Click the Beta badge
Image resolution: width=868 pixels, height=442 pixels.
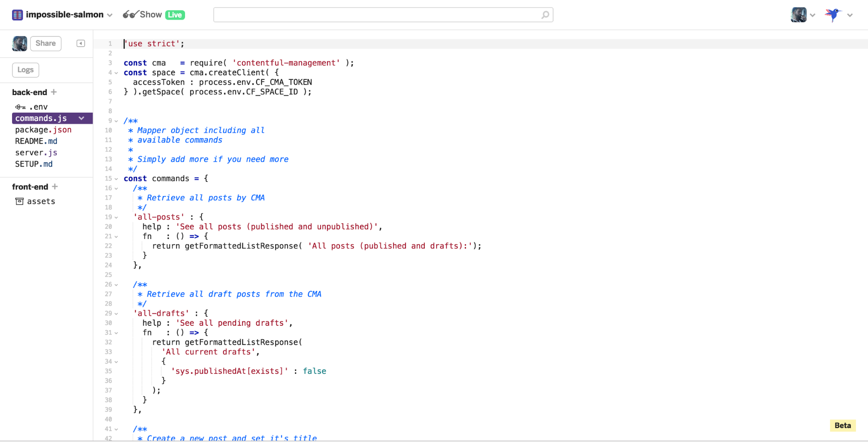pyautogui.click(x=842, y=426)
